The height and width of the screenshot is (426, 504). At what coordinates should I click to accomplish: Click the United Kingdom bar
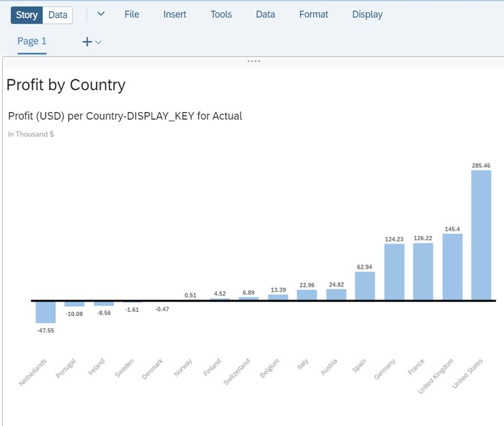(x=452, y=267)
